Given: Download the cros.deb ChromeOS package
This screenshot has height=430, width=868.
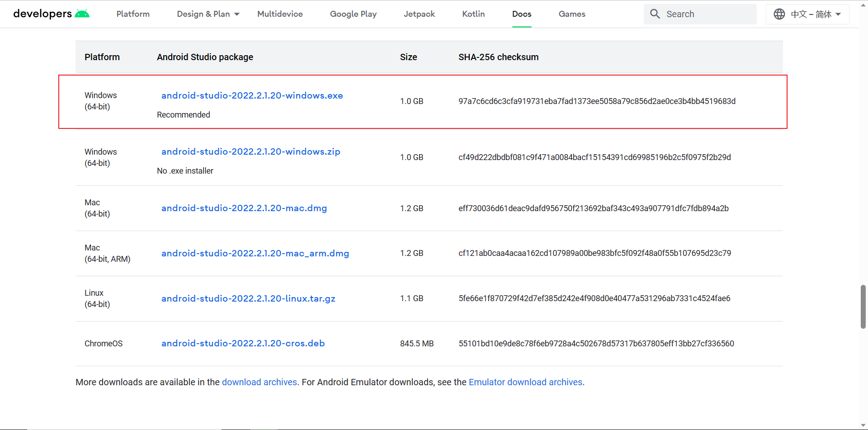Looking at the screenshot, I should tap(243, 343).
